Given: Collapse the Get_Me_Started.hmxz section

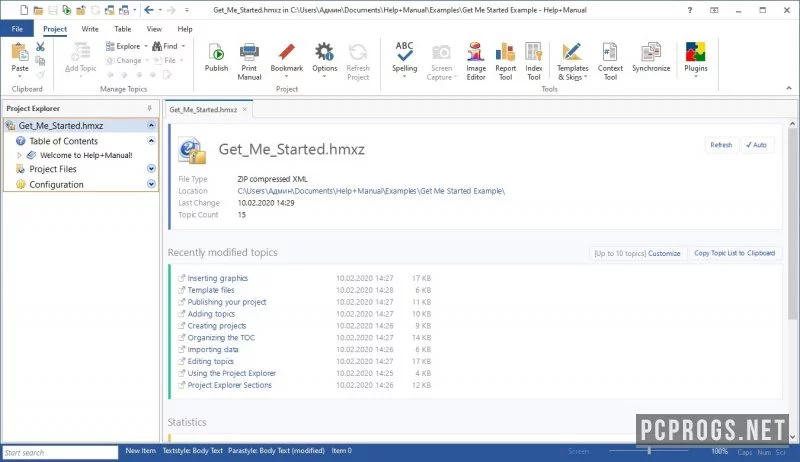Looking at the screenshot, I should coord(151,125).
